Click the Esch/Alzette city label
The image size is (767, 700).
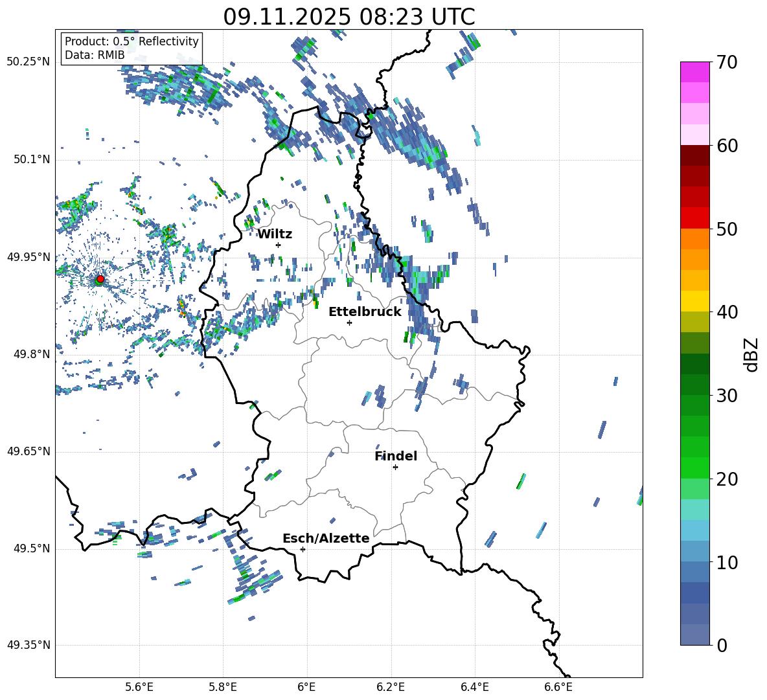tap(326, 538)
